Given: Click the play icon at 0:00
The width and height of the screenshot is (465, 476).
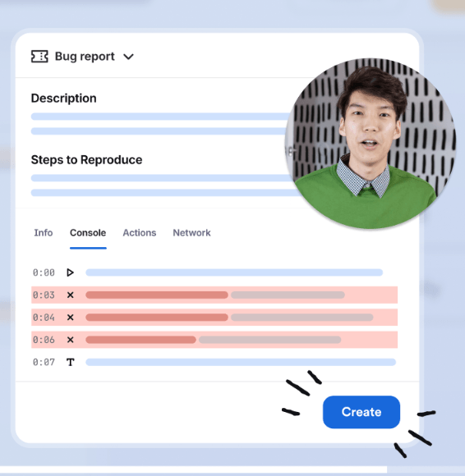Looking at the screenshot, I should tap(70, 272).
